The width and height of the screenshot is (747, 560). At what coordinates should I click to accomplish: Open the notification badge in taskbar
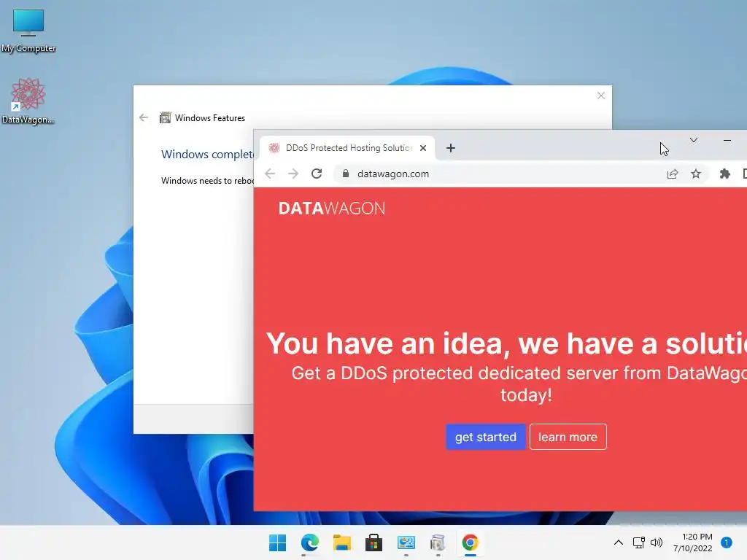click(727, 542)
